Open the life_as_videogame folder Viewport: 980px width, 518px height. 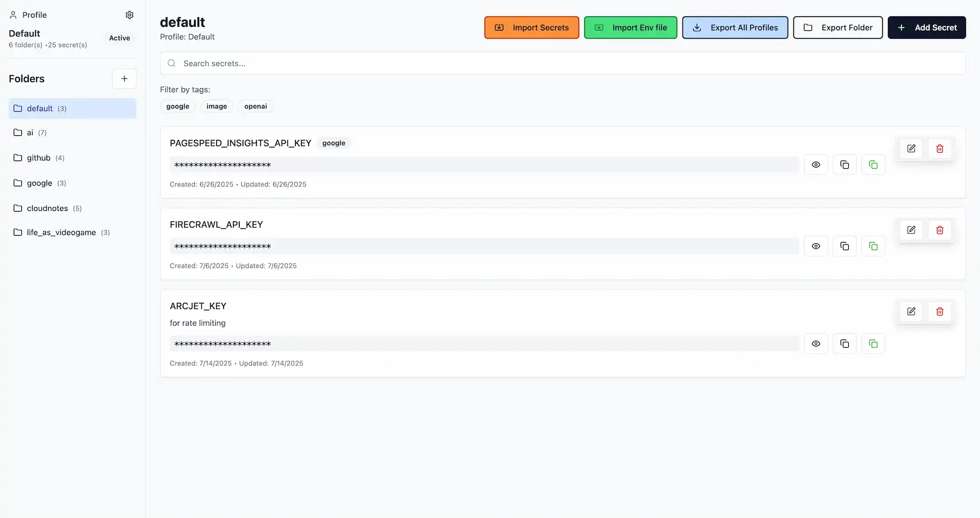click(x=61, y=232)
